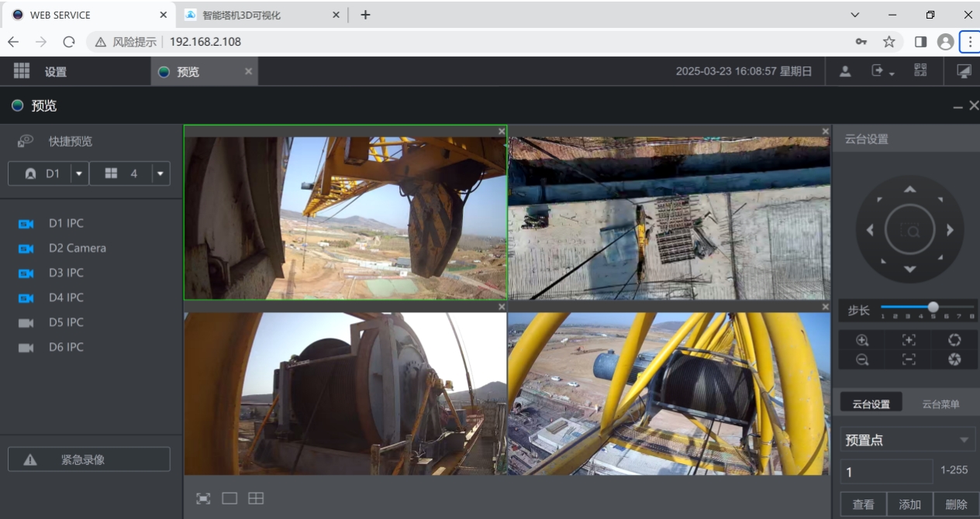The height and width of the screenshot is (519, 980).
Task: Switch to four-split grid layout icon
Action: click(x=256, y=499)
